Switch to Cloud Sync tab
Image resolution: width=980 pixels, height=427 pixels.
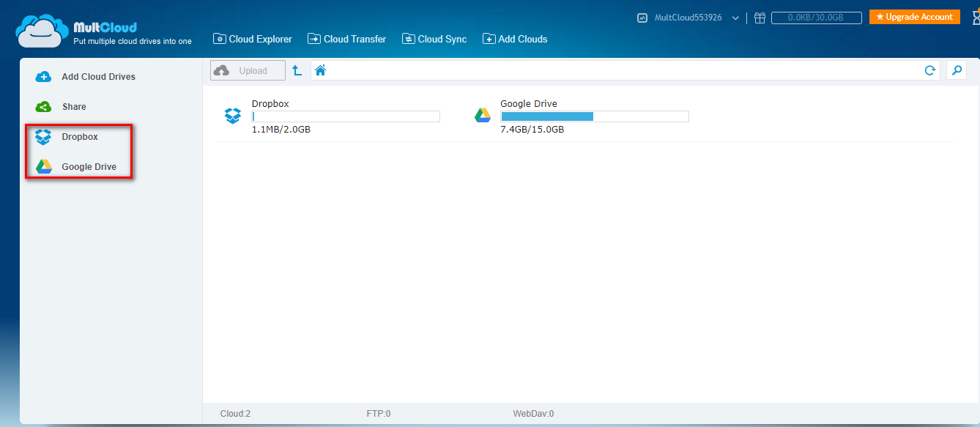tap(434, 39)
